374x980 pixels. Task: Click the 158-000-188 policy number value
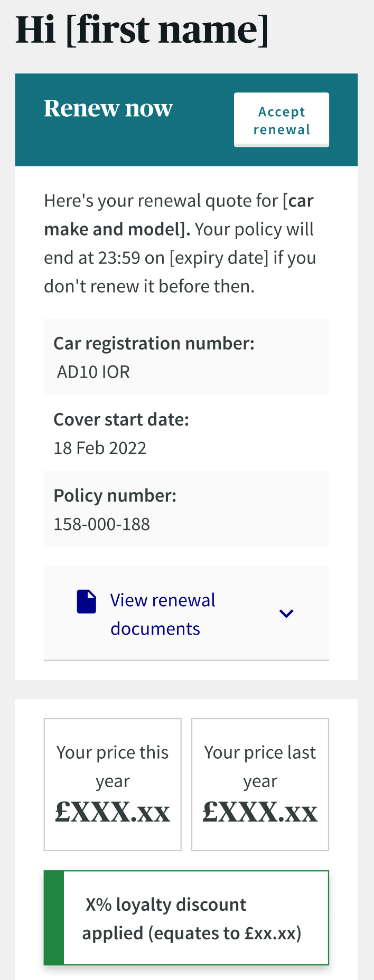pos(102,524)
